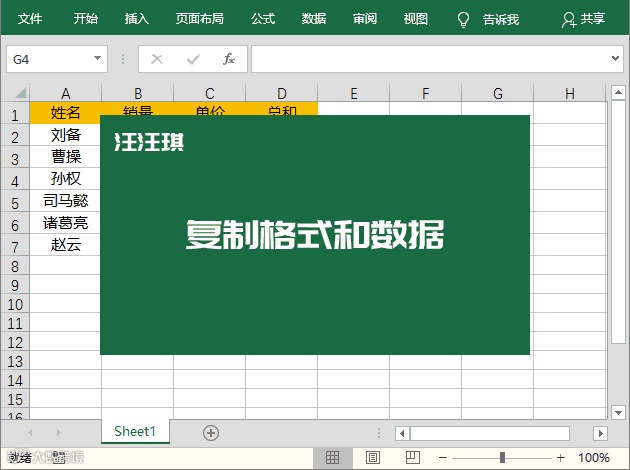
Task: Click the previous sheet navigation arrow
Action: pyautogui.click(x=30, y=433)
